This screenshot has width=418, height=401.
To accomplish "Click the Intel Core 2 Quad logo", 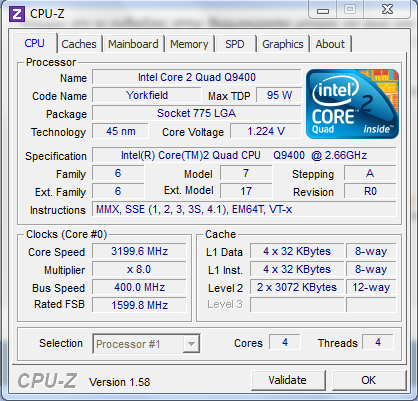I will tap(352, 104).
